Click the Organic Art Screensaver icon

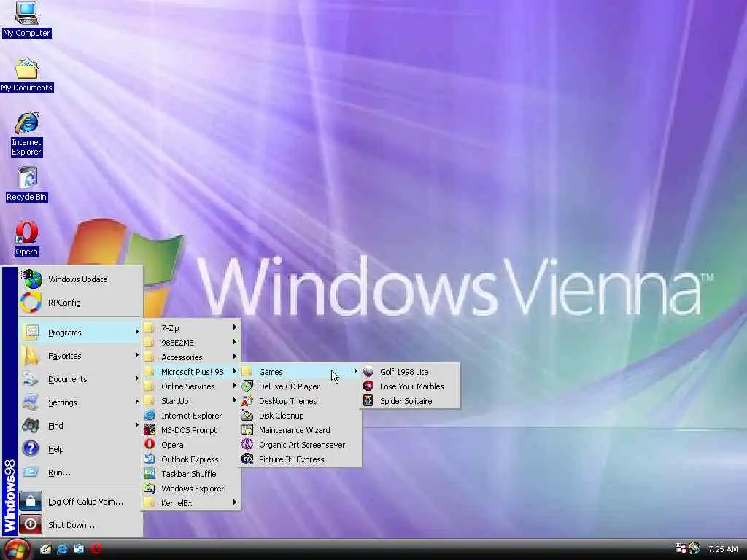coord(247,445)
